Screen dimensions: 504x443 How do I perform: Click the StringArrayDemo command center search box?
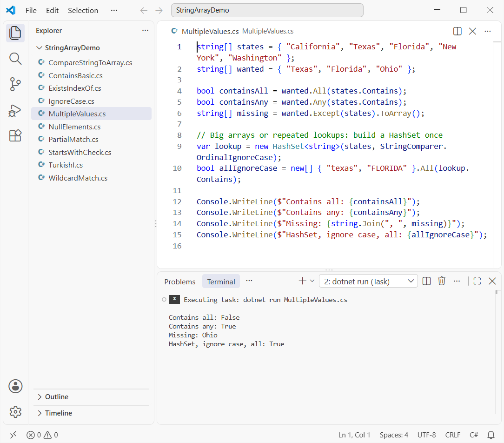pyautogui.click(x=267, y=10)
